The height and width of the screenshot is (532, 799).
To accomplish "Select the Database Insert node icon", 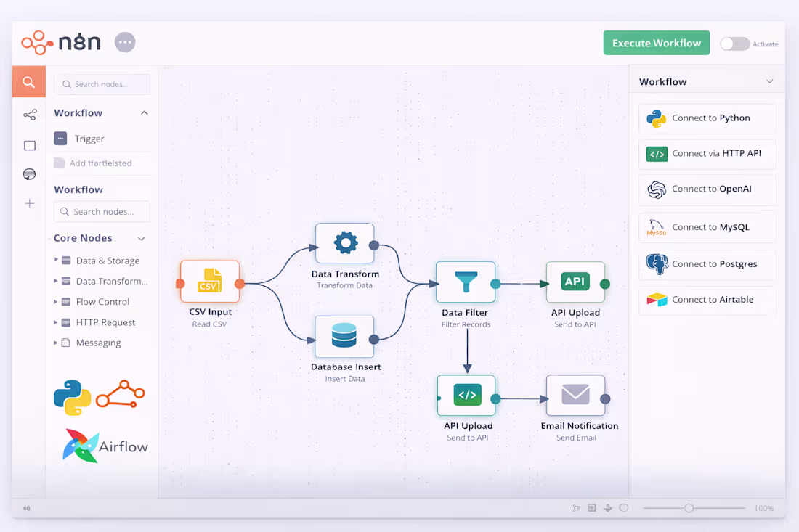I will (344, 337).
